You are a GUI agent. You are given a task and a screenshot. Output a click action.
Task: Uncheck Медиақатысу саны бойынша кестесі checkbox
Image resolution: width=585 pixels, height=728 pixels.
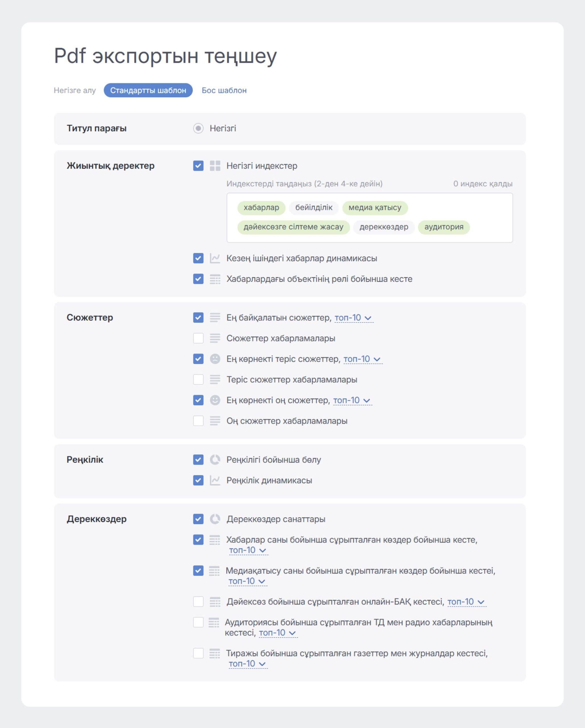(x=198, y=571)
